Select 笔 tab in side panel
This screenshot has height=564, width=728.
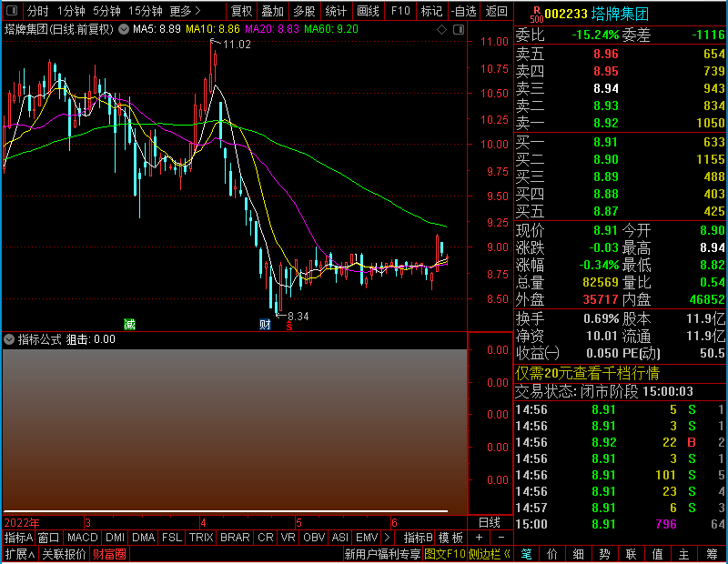527,554
